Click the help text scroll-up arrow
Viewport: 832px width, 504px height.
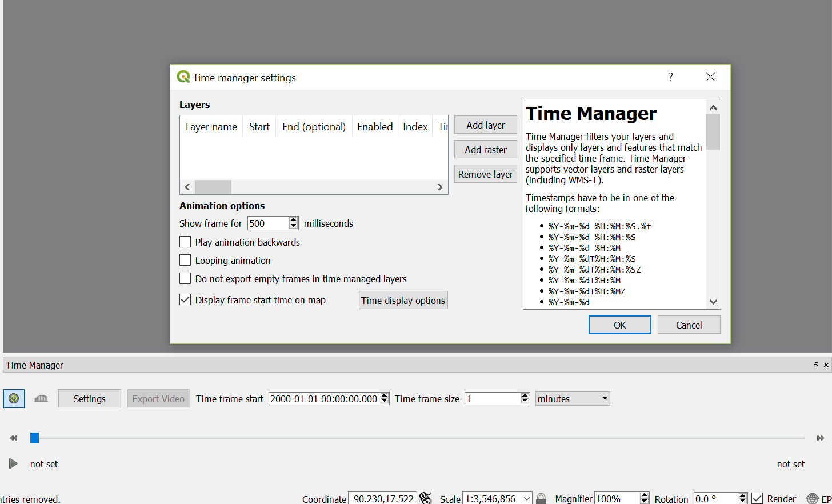[x=713, y=107]
